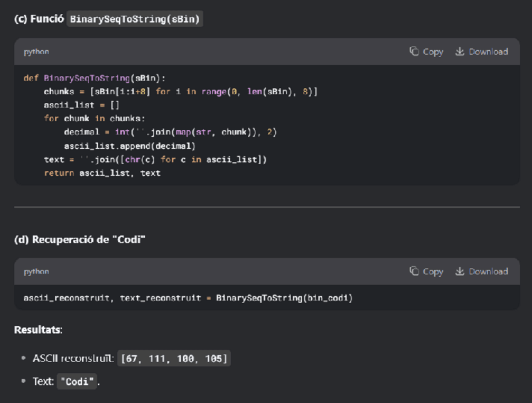Click the download arrow icon in the second code block
532x403 pixels.
tap(460, 271)
